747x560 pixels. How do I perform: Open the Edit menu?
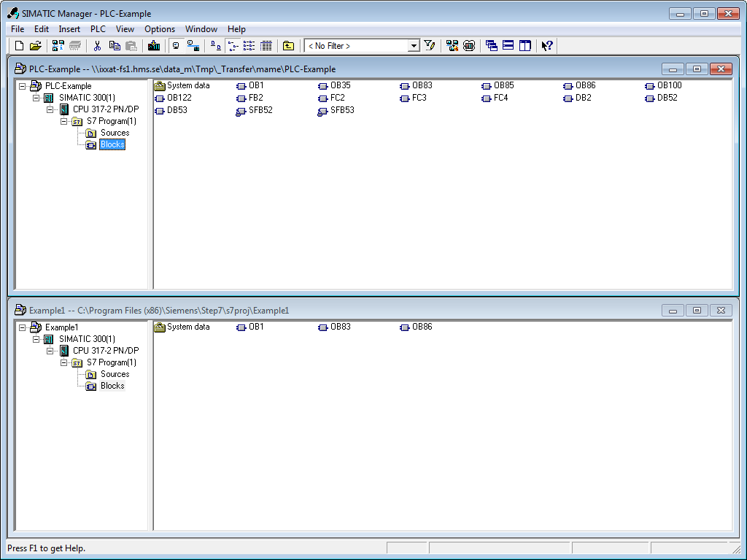42,29
